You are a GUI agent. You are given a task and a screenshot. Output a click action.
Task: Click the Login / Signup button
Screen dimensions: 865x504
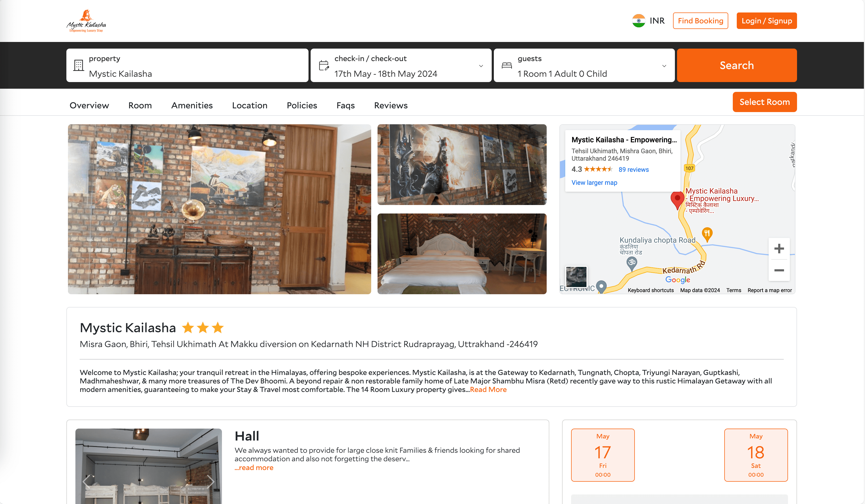766,21
